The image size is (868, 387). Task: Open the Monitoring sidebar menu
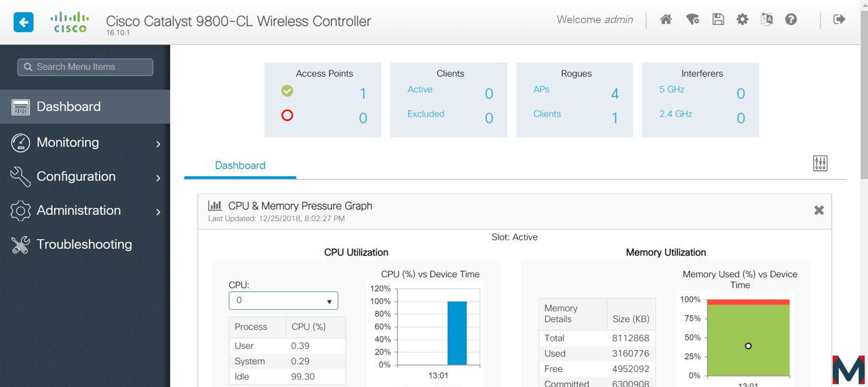(x=85, y=142)
